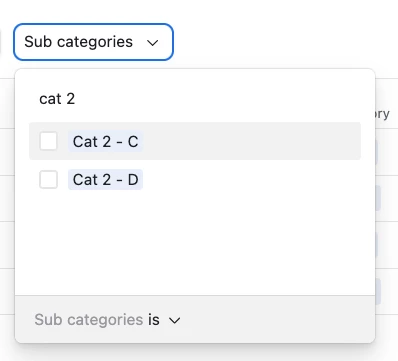Click the blue tag peeking beside Cat 2 - C row

pos(377,152)
